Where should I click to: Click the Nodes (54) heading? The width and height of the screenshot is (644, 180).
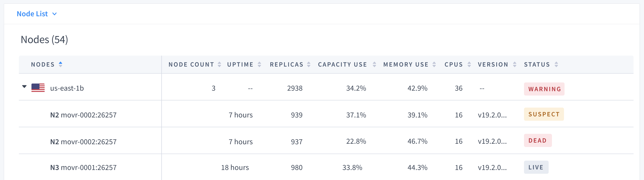click(44, 39)
